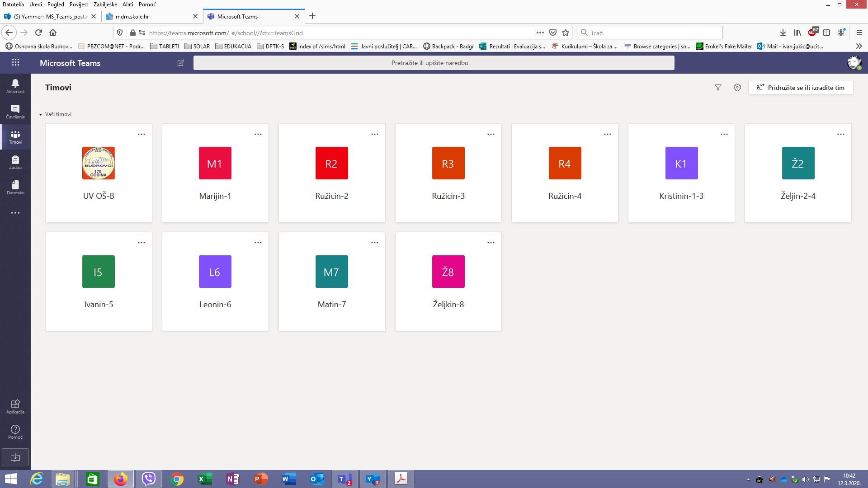Open Čavrljanje chat in sidebar
This screenshot has height=488, width=868.
coord(15,111)
